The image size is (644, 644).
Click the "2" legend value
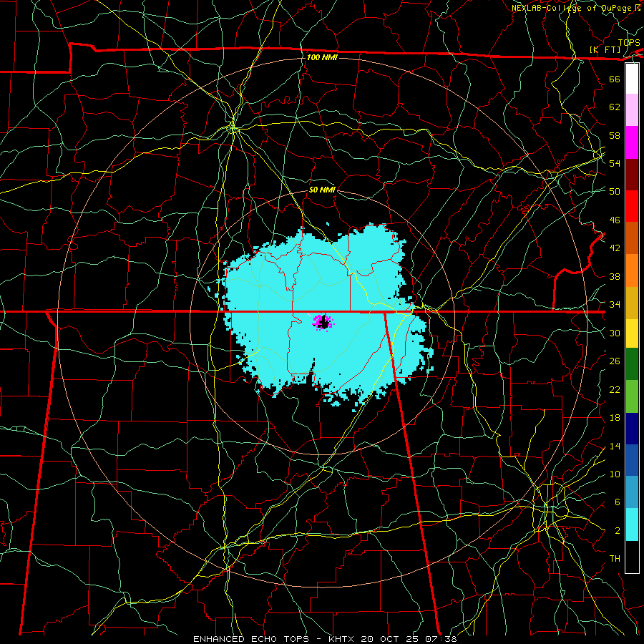(x=617, y=531)
